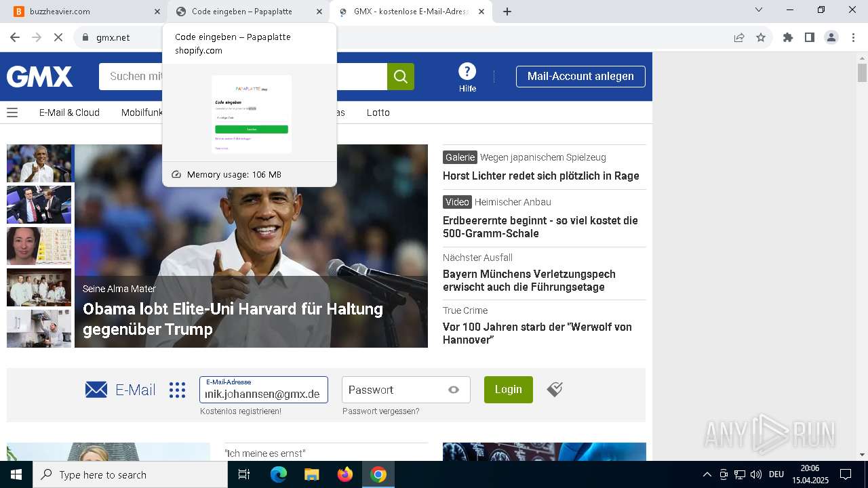Open the tab search chevron
Image resolution: width=868 pixels, height=488 pixels.
point(759,9)
